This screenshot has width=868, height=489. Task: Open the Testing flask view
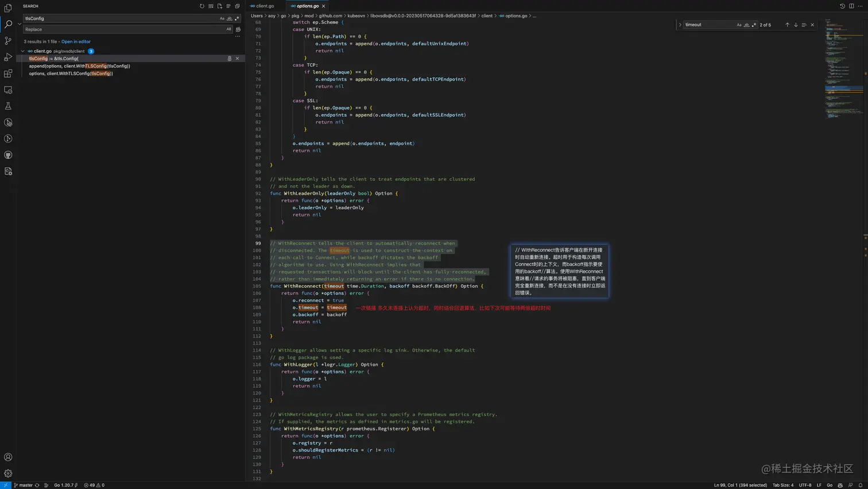point(8,106)
